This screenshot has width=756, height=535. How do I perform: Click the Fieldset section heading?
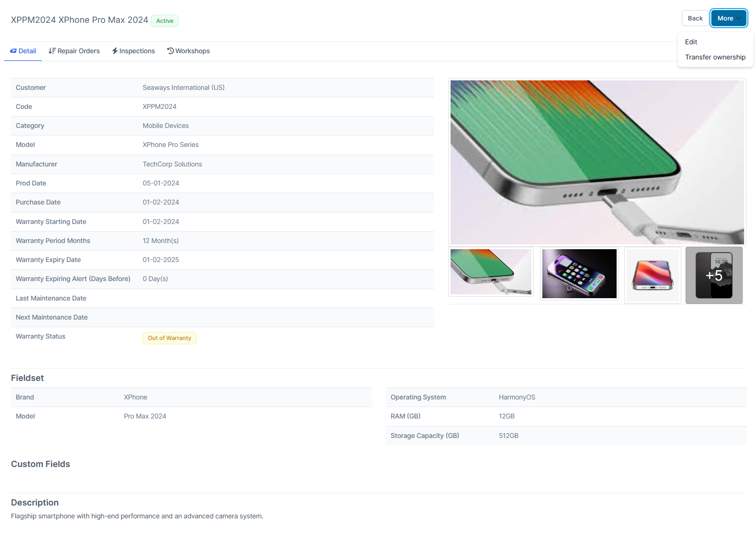click(x=27, y=378)
